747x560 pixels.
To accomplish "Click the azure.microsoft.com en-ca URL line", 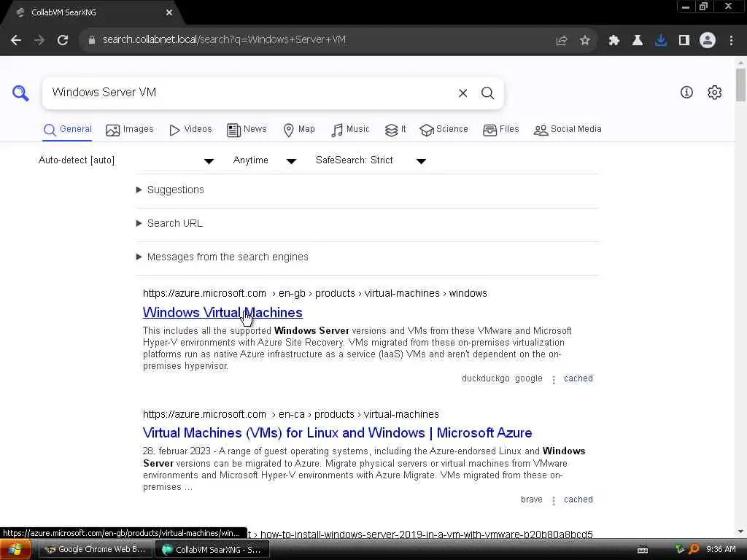I will click(x=290, y=414).
